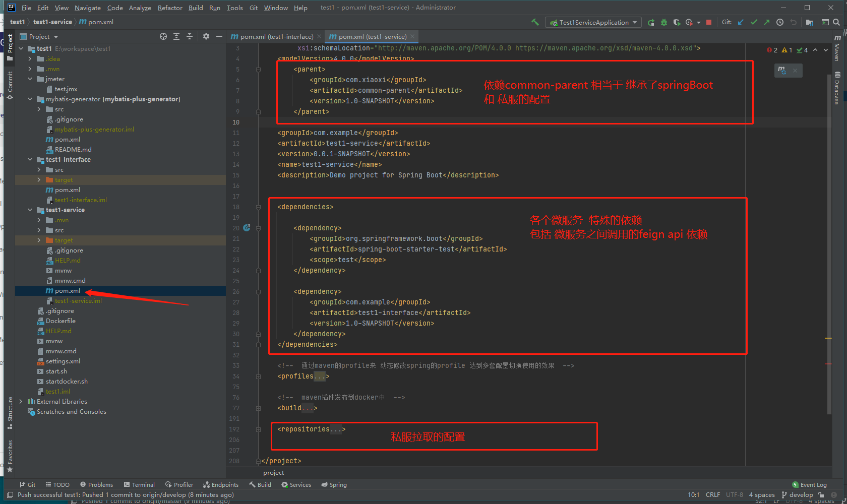Screen dimensions: 847x504
Task: Click the locate target crosshair in Project panel
Action: point(163,36)
